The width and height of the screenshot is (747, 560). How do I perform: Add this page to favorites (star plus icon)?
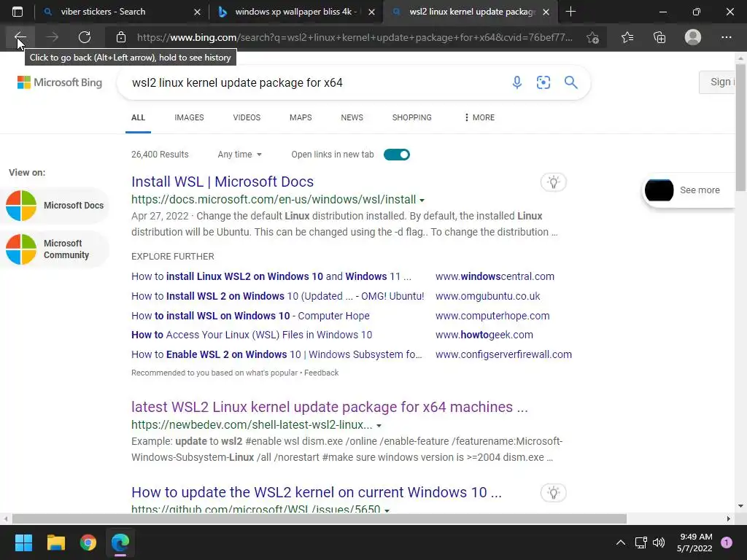coord(592,37)
